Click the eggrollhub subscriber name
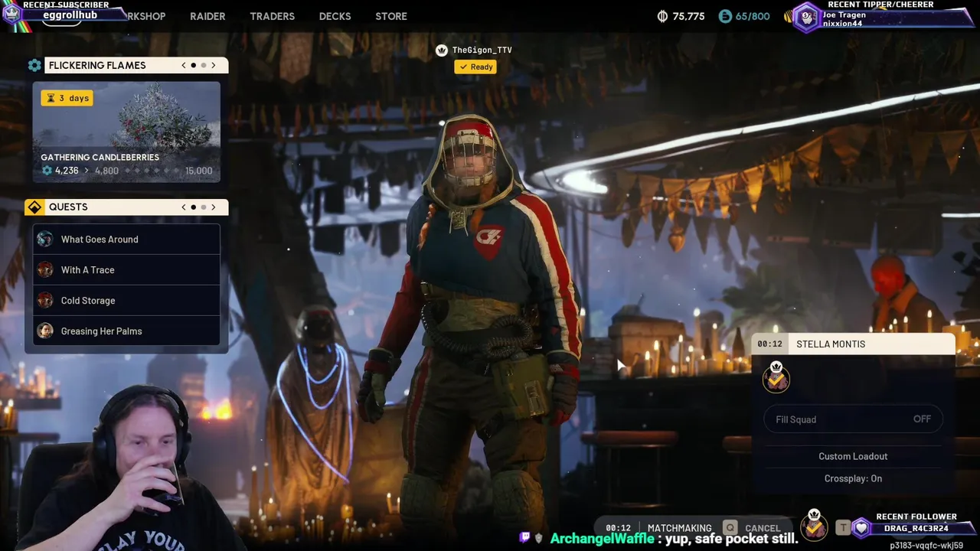The height and width of the screenshot is (551, 980). [70, 15]
